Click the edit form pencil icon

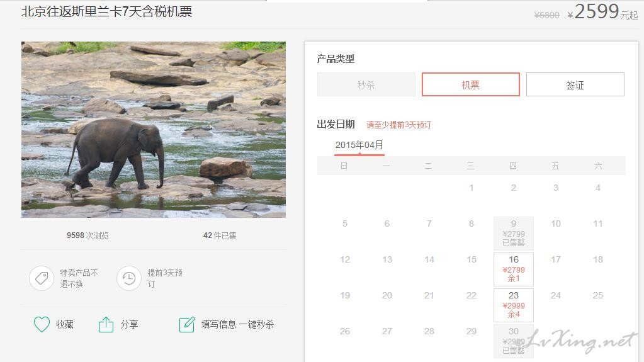click(x=187, y=324)
